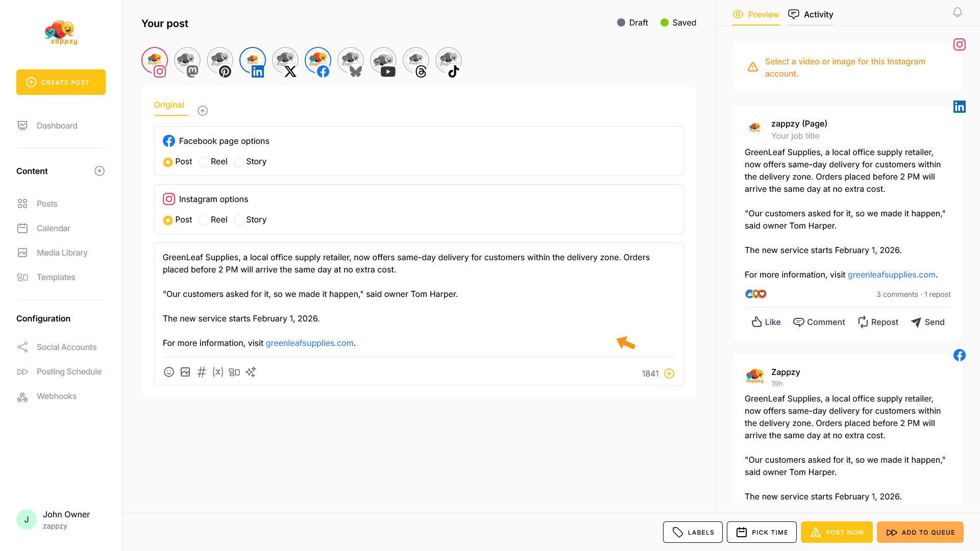Select Reel under Facebook page options
The height and width of the screenshot is (551, 980).
[204, 162]
